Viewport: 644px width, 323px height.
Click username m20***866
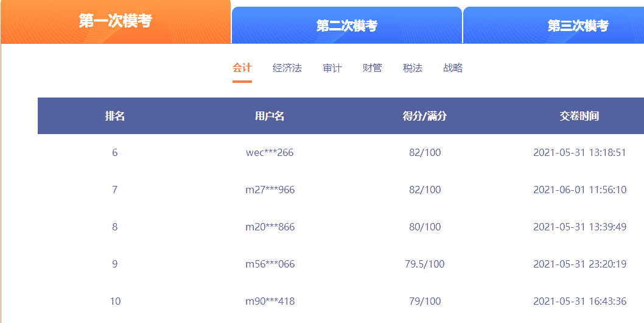coord(270,227)
